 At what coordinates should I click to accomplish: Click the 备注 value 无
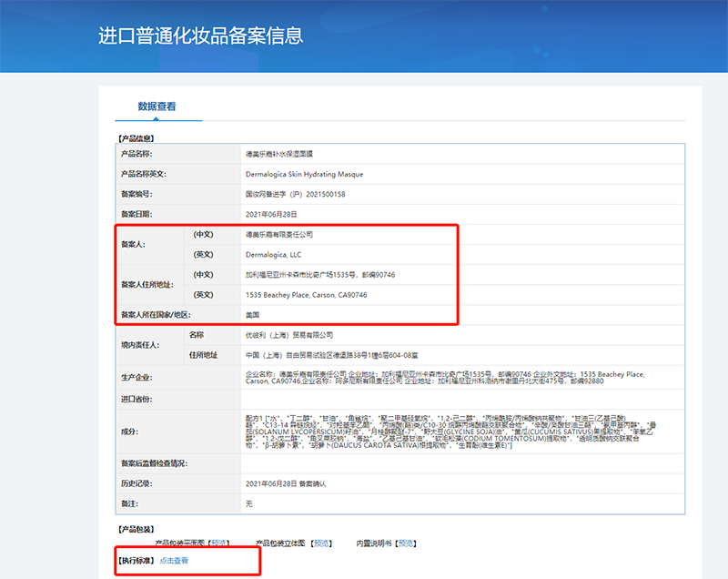coord(248,503)
